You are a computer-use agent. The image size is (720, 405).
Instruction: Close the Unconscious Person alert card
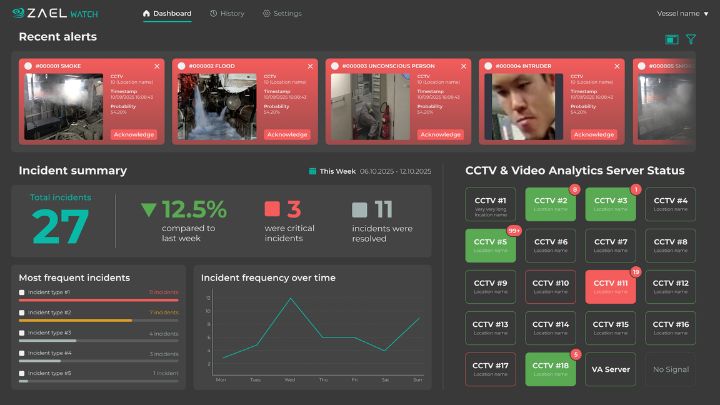point(464,67)
